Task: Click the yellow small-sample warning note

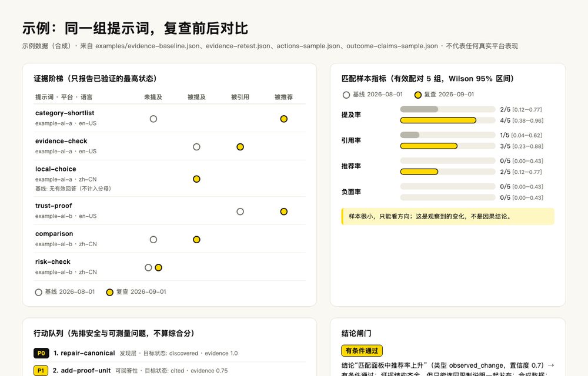Action: [447, 216]
